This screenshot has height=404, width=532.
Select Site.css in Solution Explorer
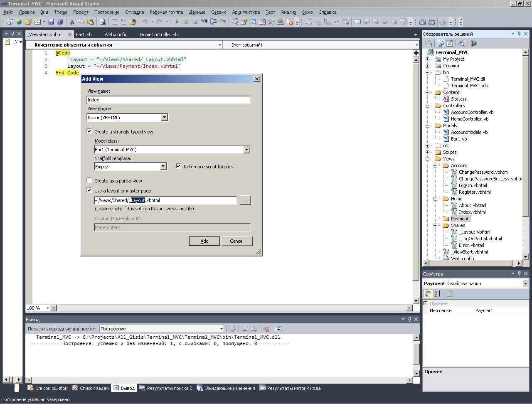[458, 99]
